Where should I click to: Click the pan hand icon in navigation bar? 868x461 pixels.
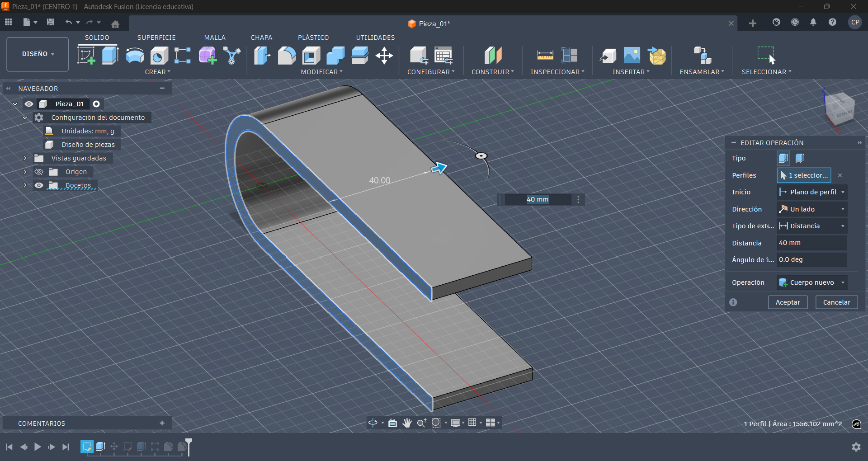(407, 423)
